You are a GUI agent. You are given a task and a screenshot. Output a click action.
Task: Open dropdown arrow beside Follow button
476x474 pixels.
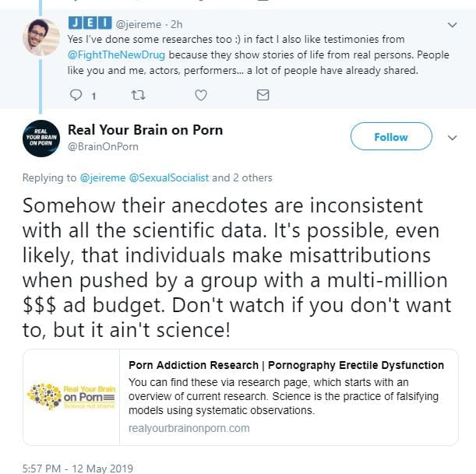(x=452, y=137)
